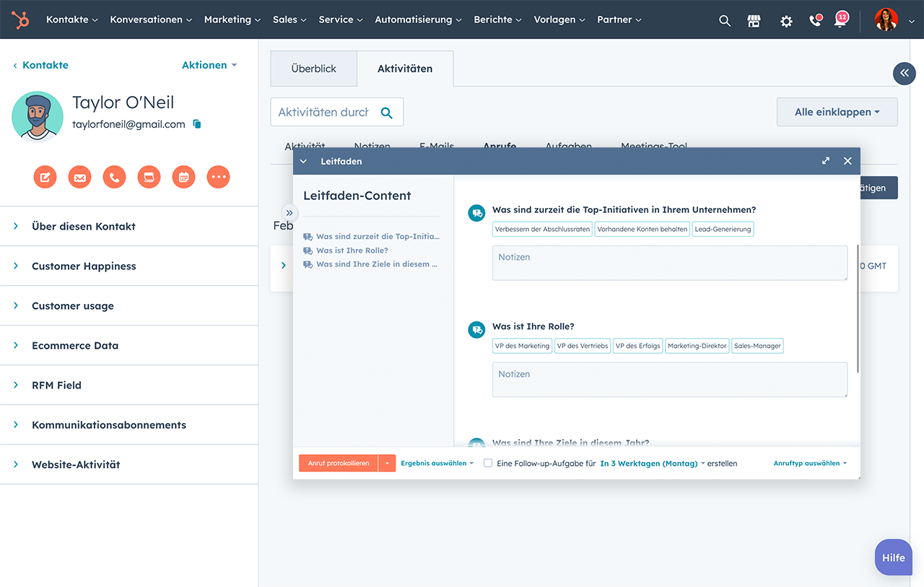Click the Aktivitäten durchsuchen search field

point(323,112)
